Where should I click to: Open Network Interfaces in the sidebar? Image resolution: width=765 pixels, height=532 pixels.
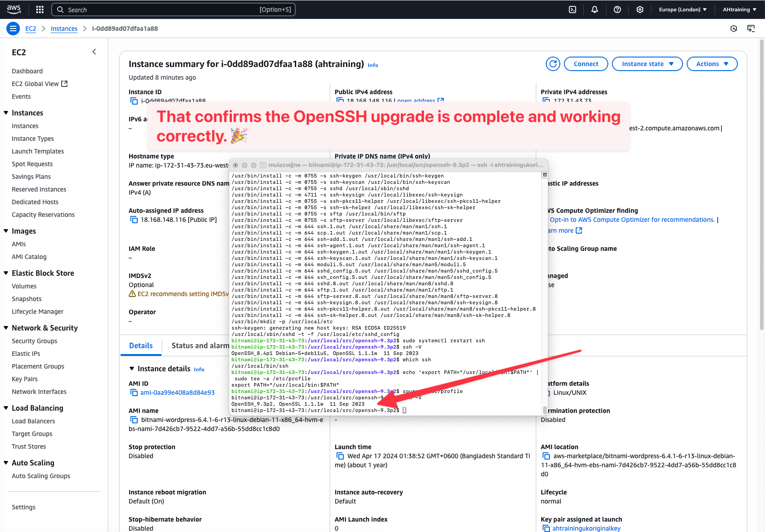(39, 392)
